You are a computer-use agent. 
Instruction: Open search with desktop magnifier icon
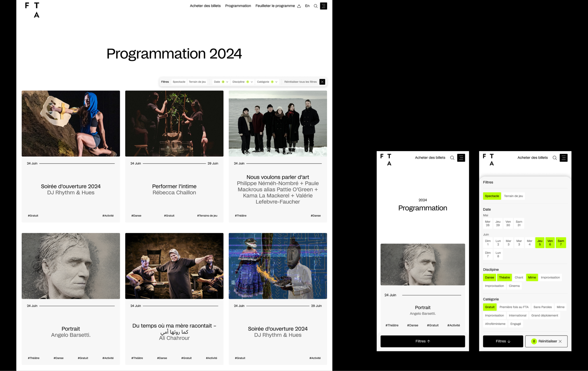pos(315,6)
